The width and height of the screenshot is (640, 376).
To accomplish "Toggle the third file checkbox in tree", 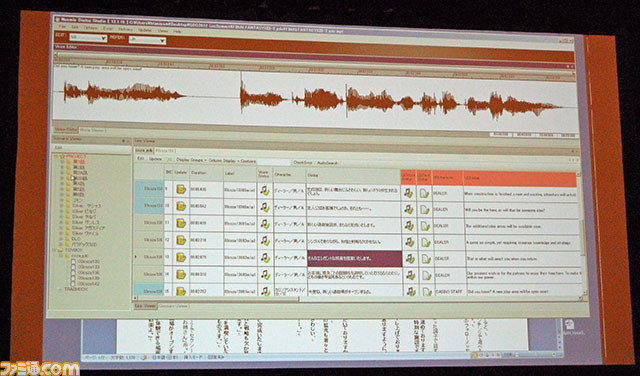I will (x=73, y=272).
